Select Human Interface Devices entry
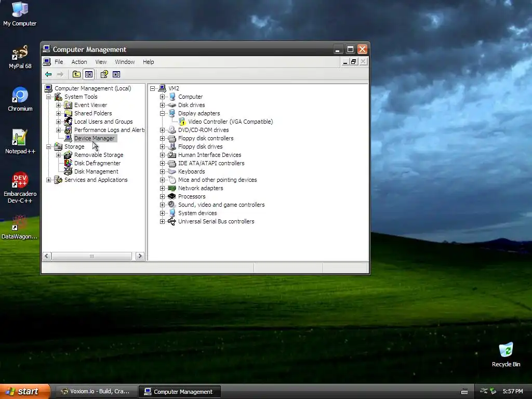 tap(210, 155)
